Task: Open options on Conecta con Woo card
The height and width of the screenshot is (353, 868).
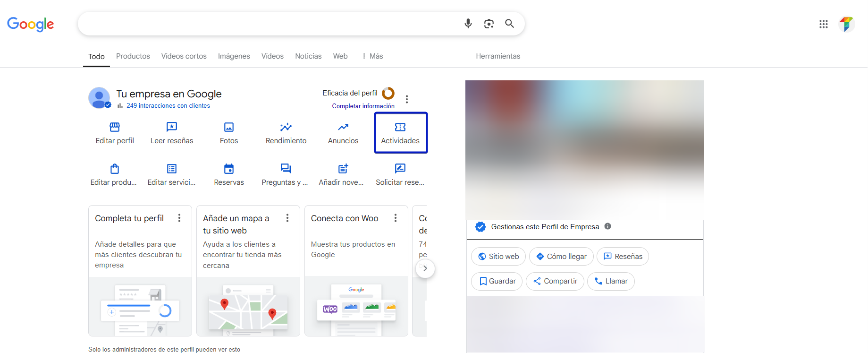Action: click(396, 218)
